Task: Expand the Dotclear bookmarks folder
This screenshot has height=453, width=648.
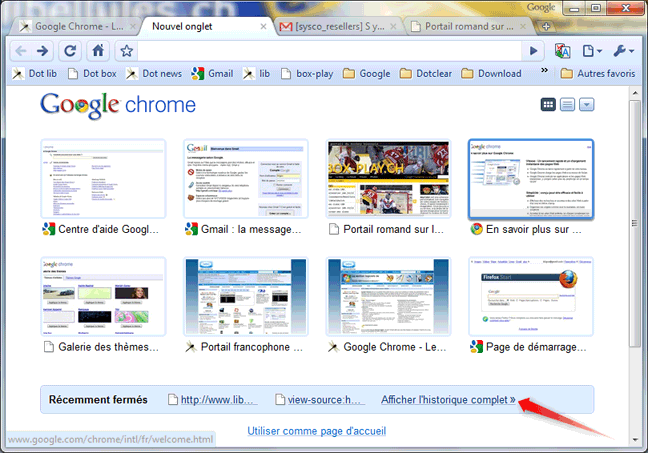Action: [426, 74]
